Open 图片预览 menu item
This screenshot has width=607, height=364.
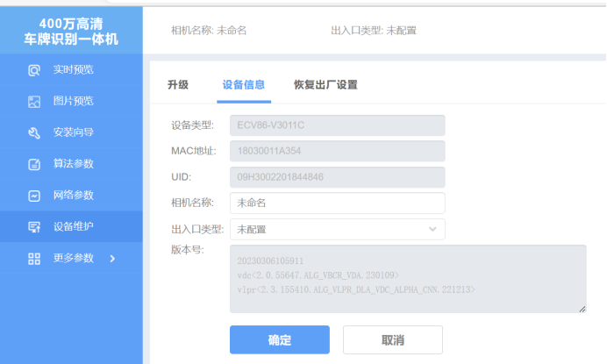71,101
